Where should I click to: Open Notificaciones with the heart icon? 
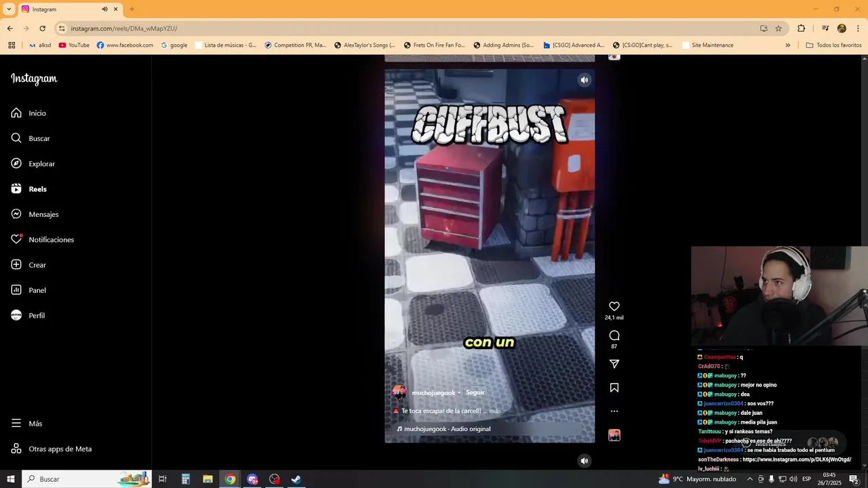pos(42,239)
